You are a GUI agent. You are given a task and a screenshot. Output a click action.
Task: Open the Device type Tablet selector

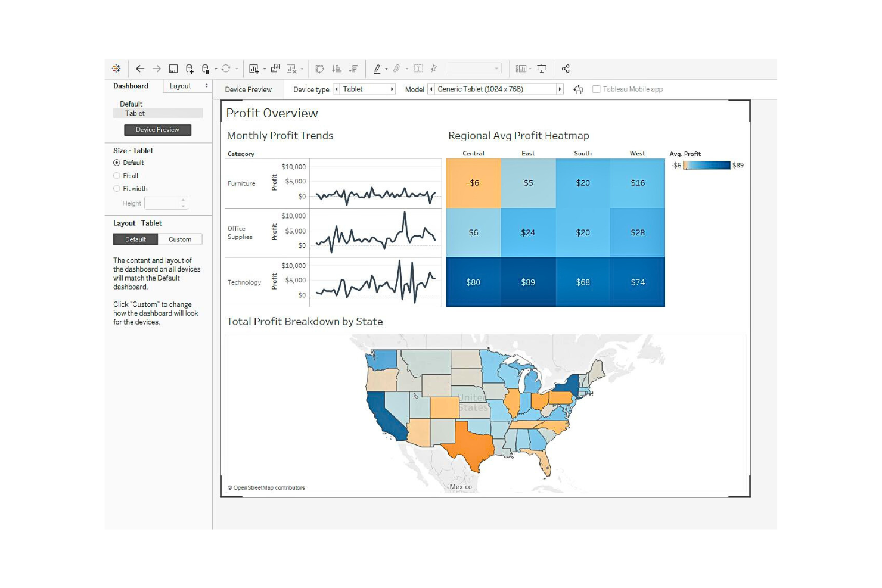pyautogui.click(x=365, y=89)
